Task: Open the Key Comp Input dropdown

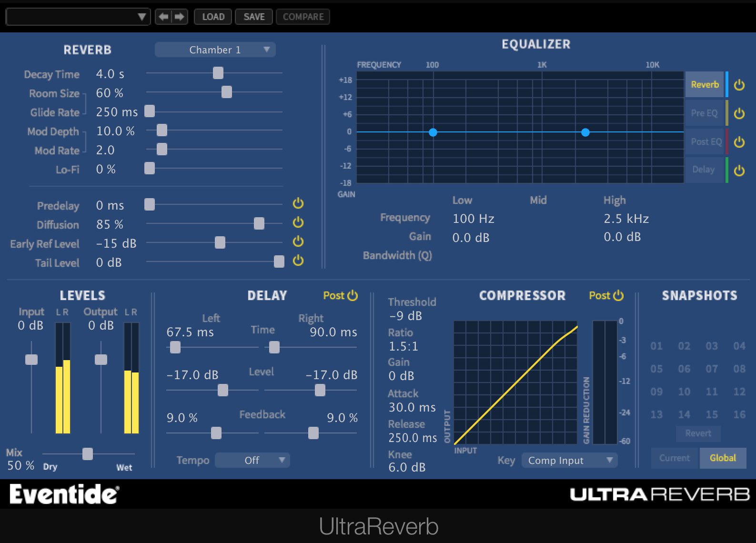Action: coord(570,460)
